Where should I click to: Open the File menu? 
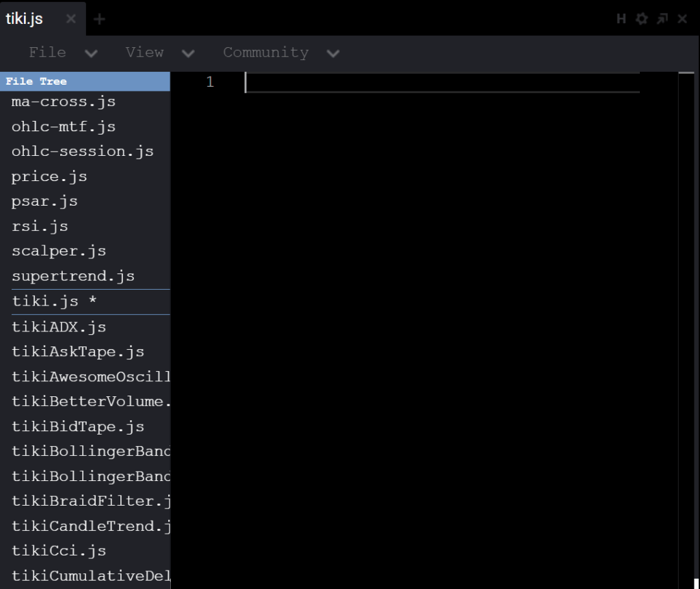click(x=47, y=52)
